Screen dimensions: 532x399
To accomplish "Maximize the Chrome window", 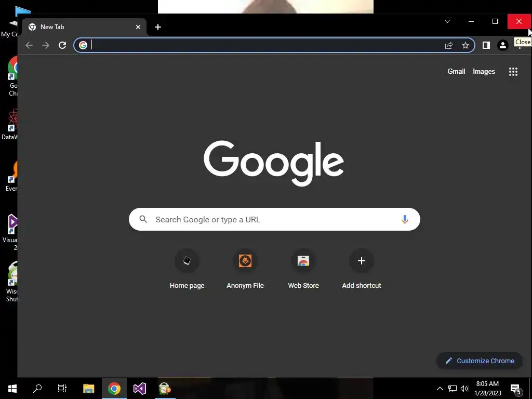I will coord(495,21).
